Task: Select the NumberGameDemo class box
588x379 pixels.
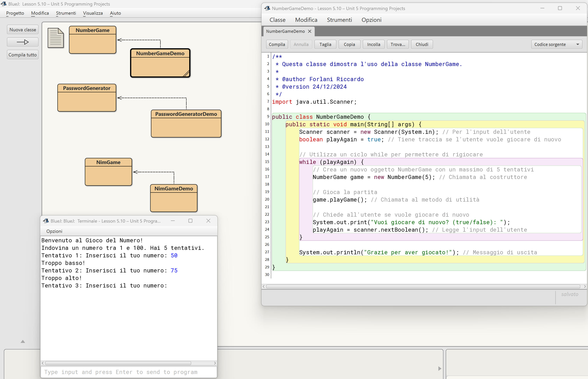Action: tap(160, 63)
